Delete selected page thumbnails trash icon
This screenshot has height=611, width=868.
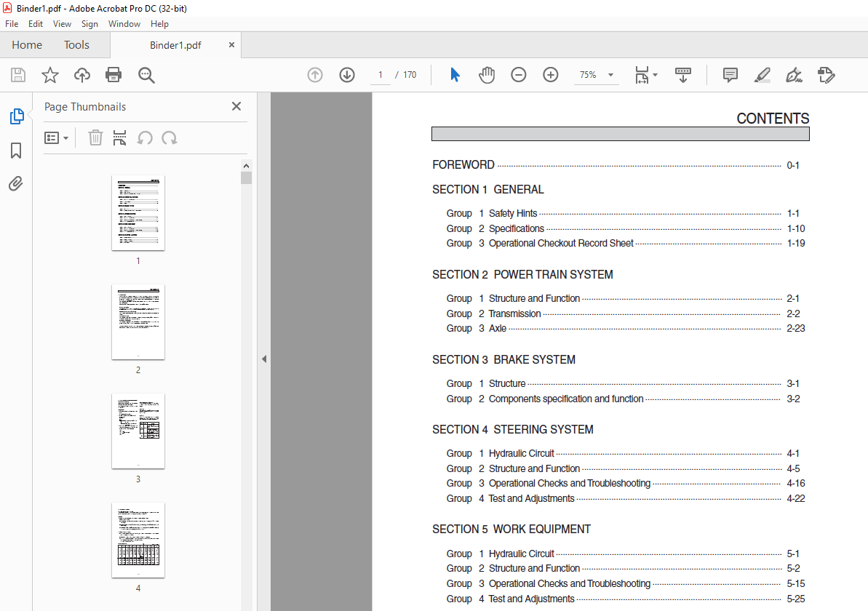tap(96, 137)
